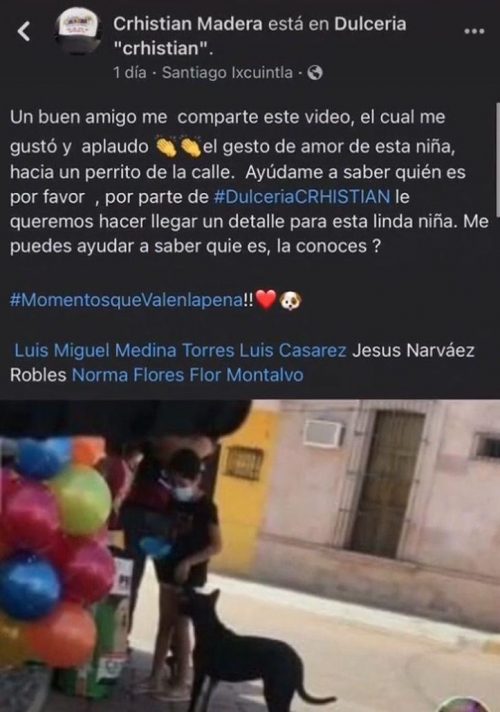This screenshot has height=712, width=500.
Task: Open the three-dot post options menu
Action: [475, 31]
